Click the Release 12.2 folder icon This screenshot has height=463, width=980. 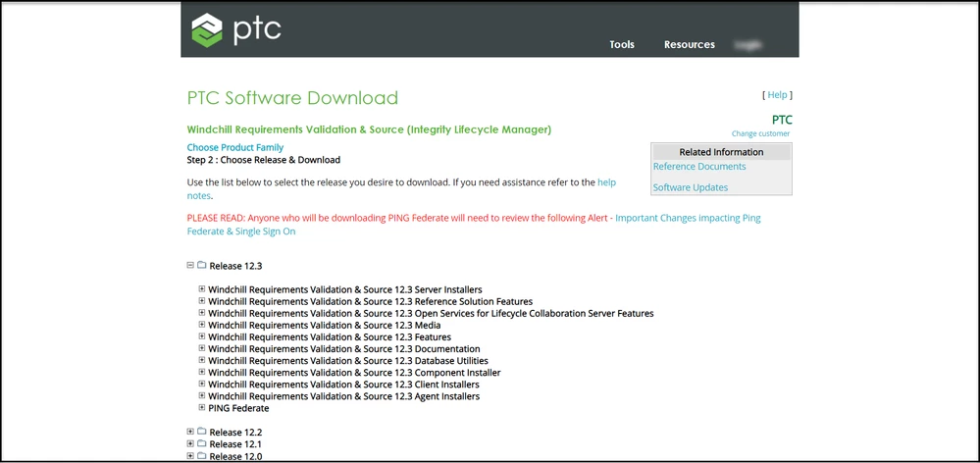coord(201,432)
